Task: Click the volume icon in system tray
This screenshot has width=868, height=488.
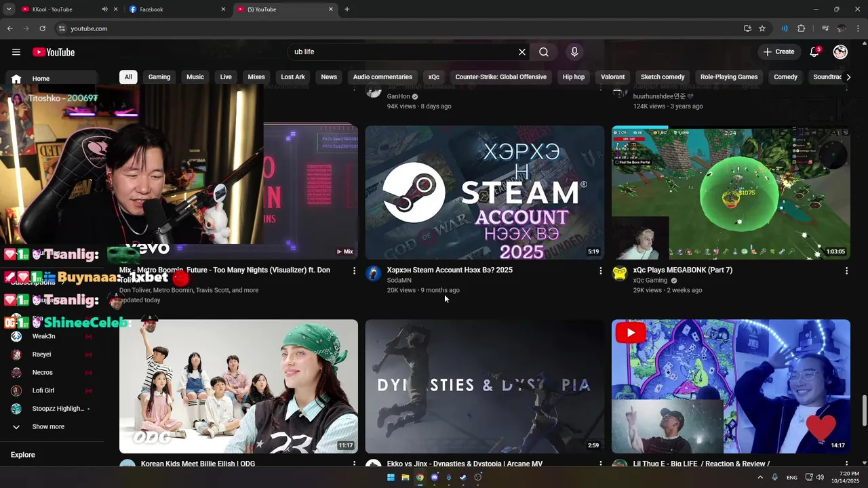Action: click(x=820, y=477)
